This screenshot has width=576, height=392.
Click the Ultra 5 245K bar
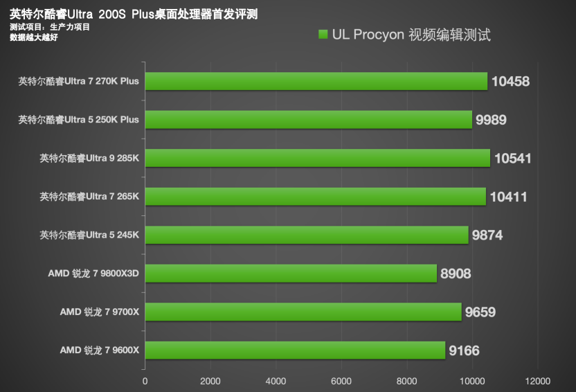pos(306,235)
